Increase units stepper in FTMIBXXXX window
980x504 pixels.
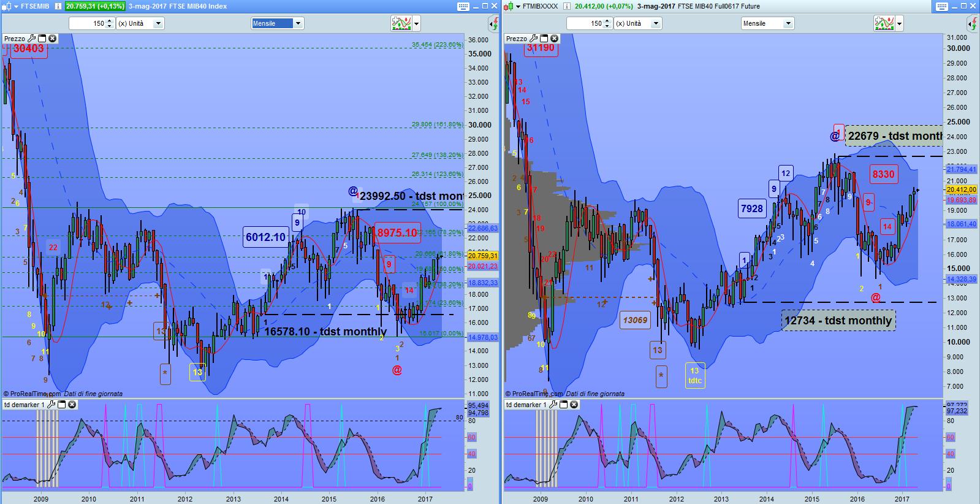607,21
